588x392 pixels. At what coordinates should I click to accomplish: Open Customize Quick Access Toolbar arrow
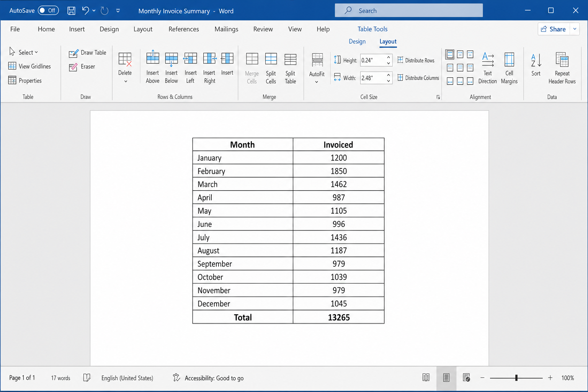118,11
